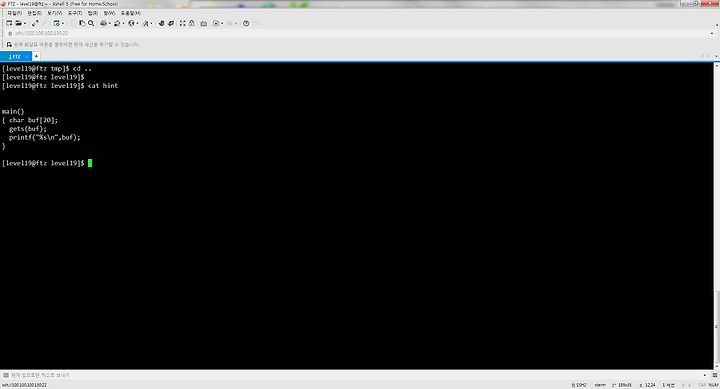Open the sessions folder icon
720x389 pixels.
point(18,23)
